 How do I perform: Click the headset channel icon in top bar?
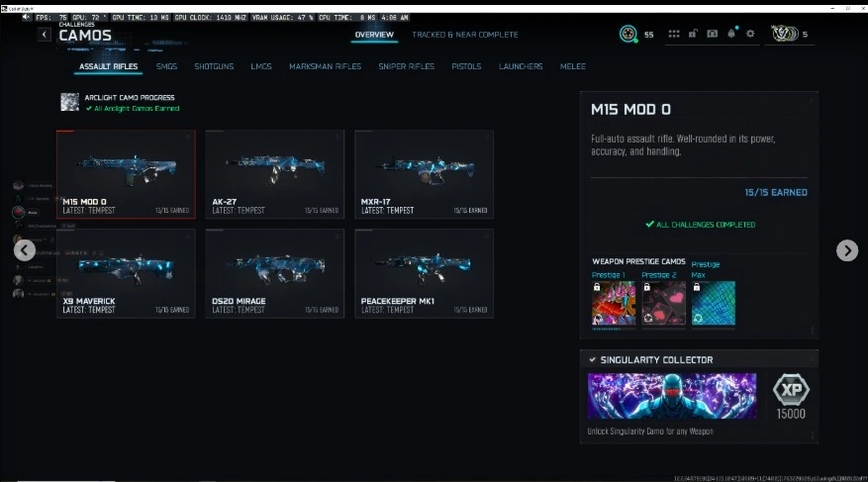pyautogui.click(x=712, y=34)
